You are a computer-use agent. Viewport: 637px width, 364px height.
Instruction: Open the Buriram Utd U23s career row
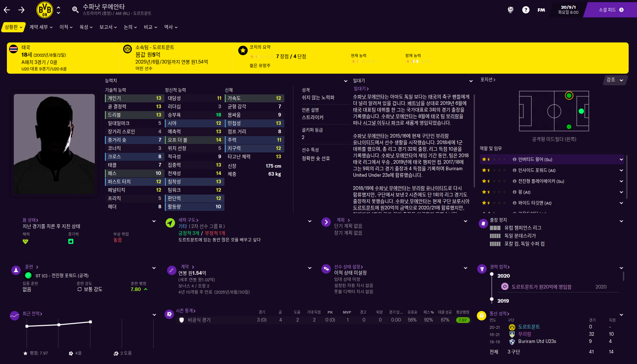(537, 341)
